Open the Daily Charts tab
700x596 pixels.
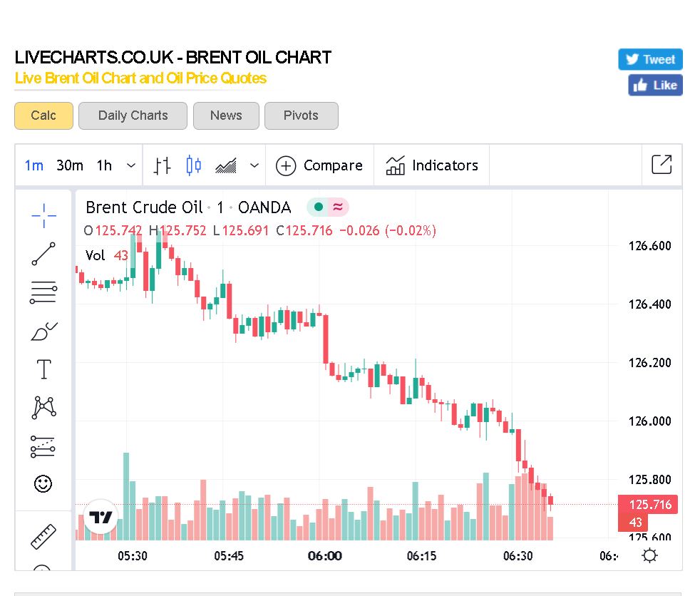point(133,115)
